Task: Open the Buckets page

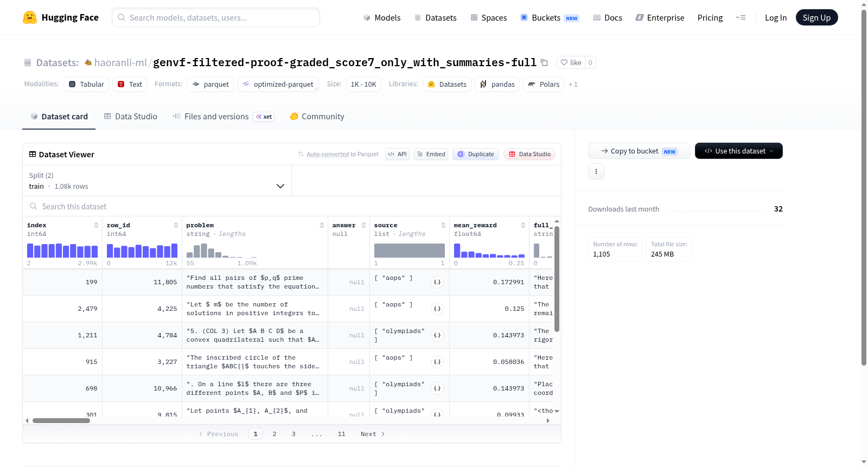Action: 549,18
